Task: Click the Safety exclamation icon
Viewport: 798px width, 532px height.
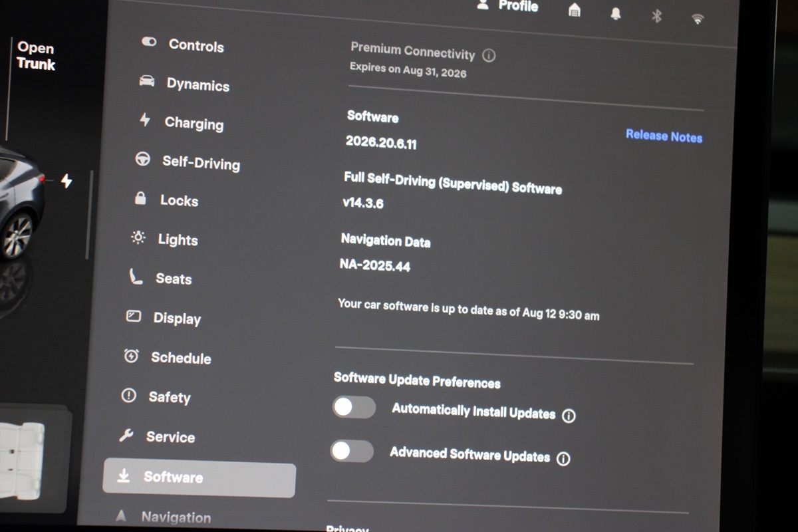Action: [129, 396]
